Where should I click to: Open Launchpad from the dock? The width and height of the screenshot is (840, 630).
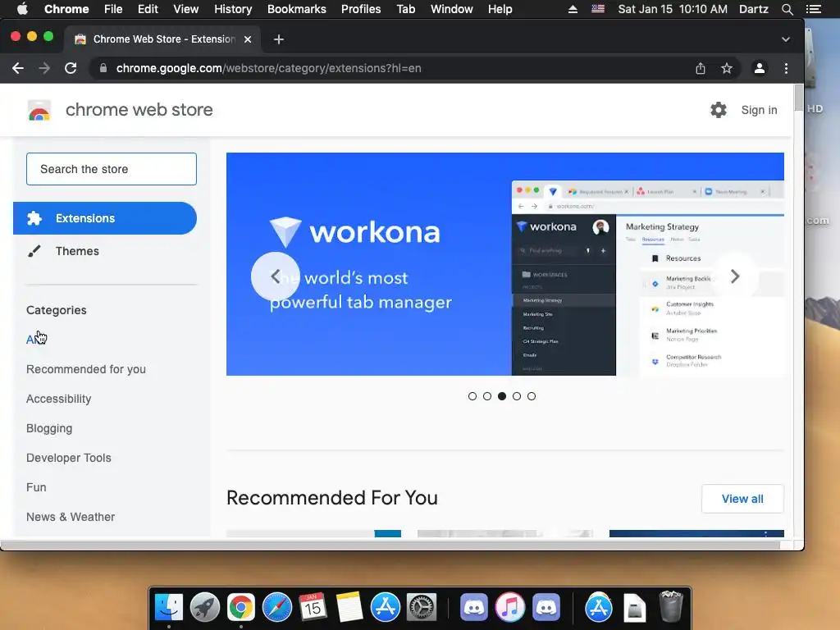click(204, 607)
